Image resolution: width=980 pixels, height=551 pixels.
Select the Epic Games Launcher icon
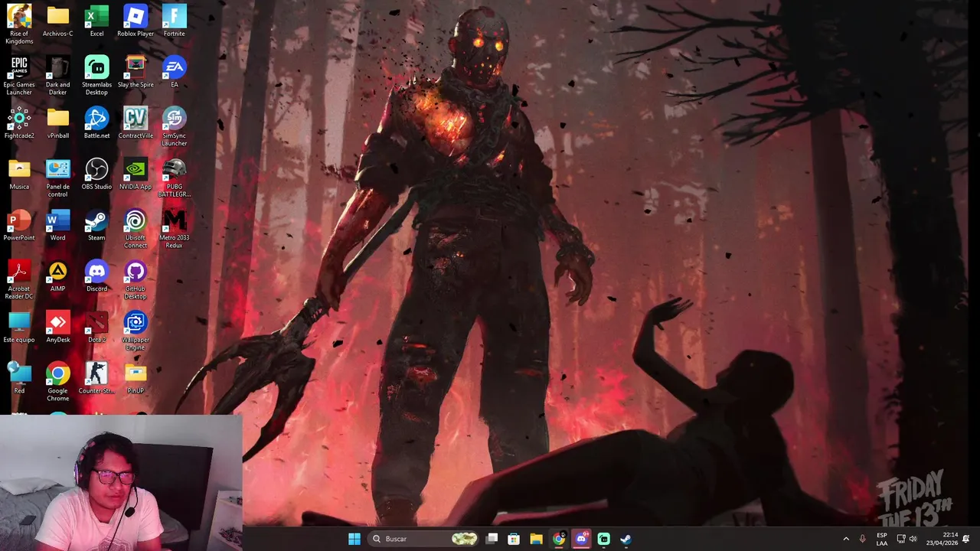(x=19, y=75)
